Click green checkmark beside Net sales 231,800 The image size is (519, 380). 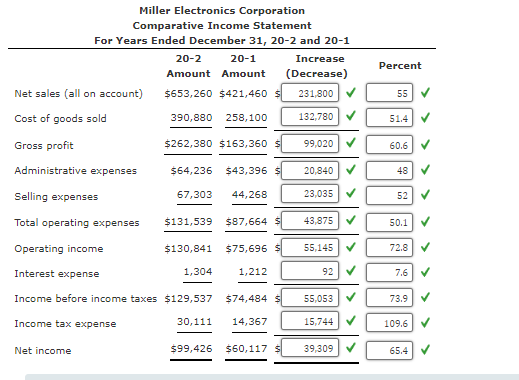[x=351, y=92]
